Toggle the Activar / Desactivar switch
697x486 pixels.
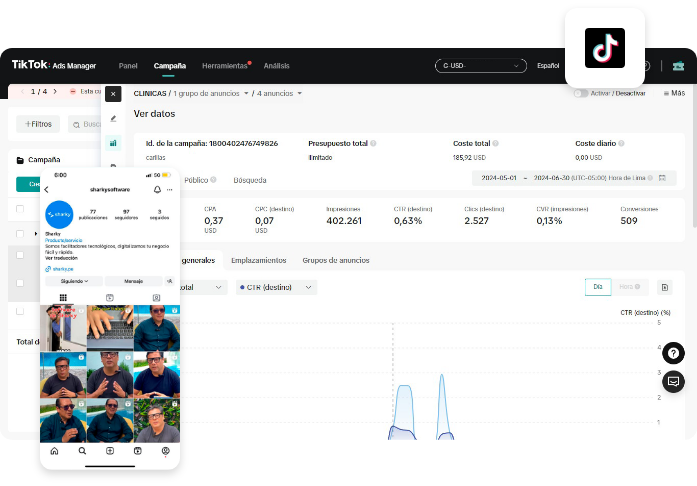coord(580,93)
